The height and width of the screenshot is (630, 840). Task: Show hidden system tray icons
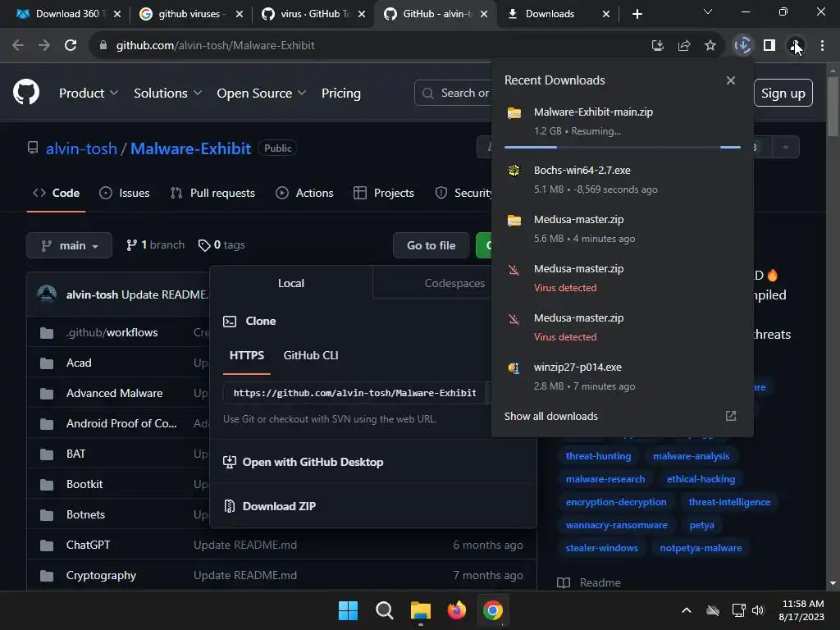pos(687,610)
